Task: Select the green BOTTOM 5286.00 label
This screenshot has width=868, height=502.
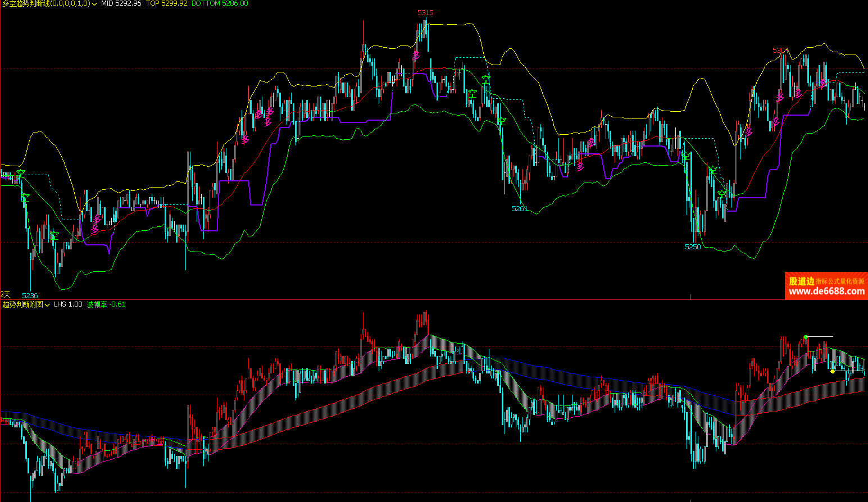Action: tap(220, 4)
